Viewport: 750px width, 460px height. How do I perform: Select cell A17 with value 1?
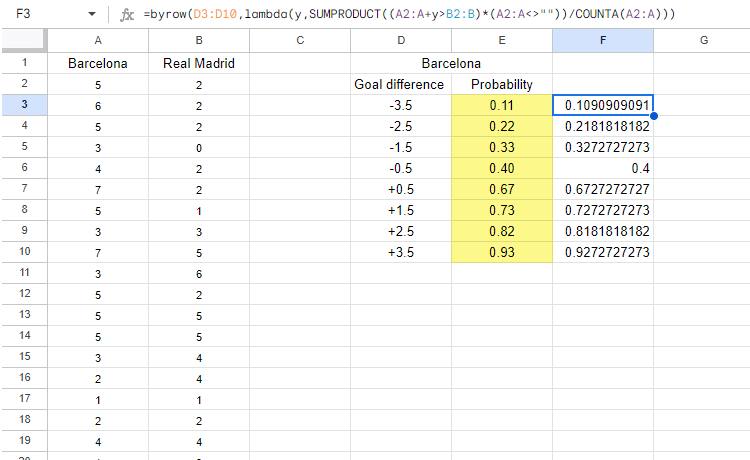tap(98, 400)
